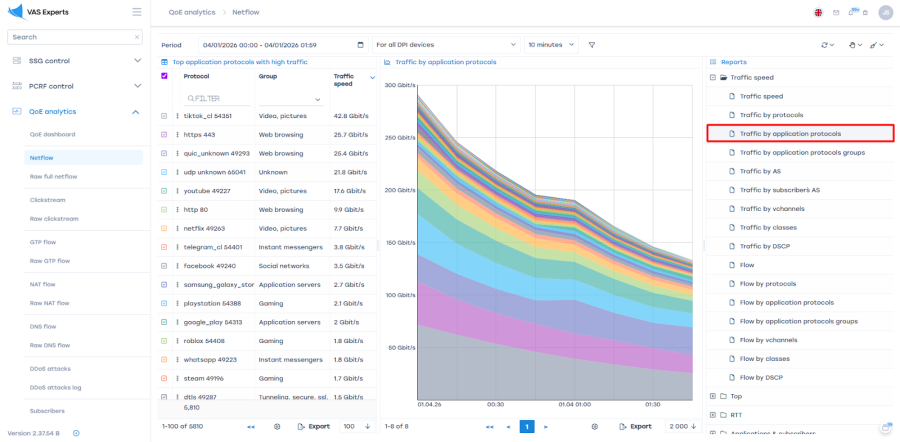The image size is (900, 442).
Task: Open Raw full netflow in the sidebar
Action: point(53,176)
